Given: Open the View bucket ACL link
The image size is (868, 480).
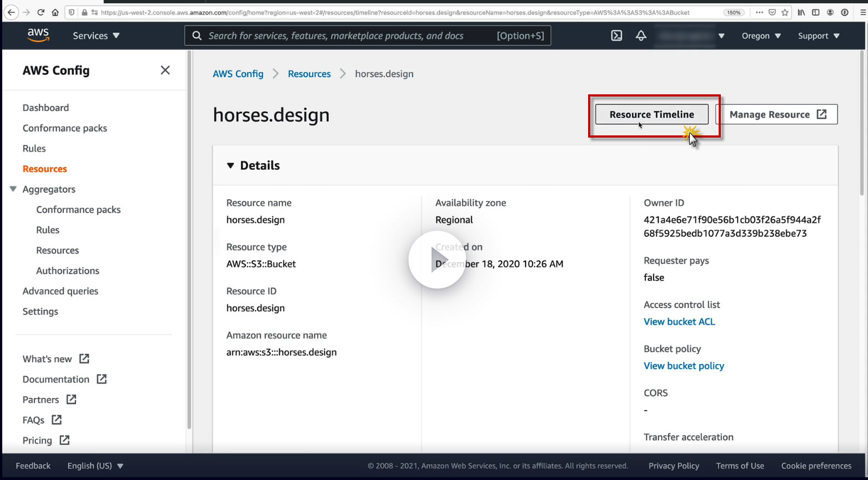Looking at the screenshot, I should [x=679, y=322].
